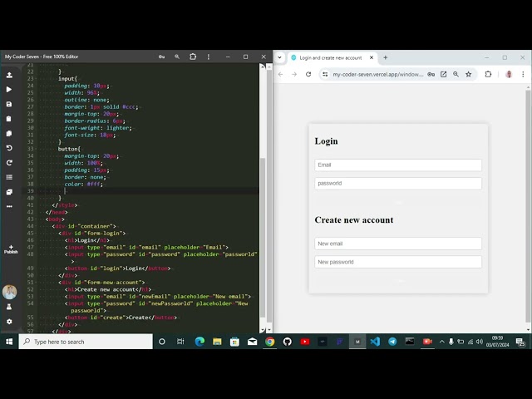Open editor settings gear icon

[x=9, y=322]
